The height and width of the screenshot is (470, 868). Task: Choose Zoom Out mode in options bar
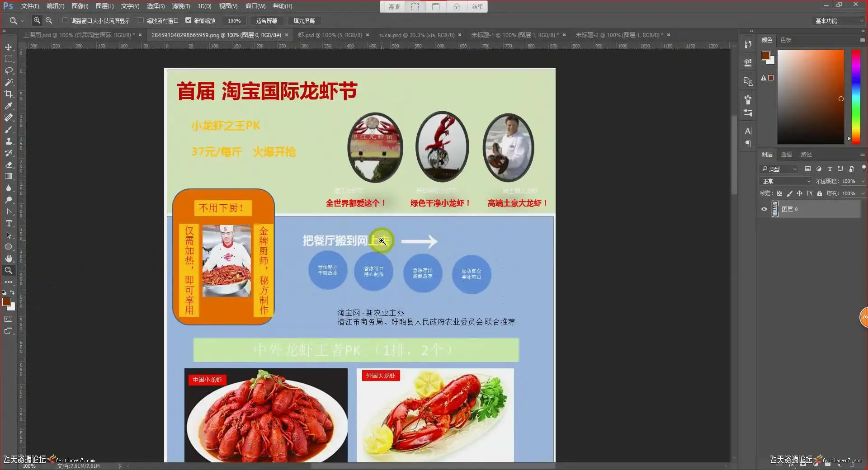coord(49,20)
